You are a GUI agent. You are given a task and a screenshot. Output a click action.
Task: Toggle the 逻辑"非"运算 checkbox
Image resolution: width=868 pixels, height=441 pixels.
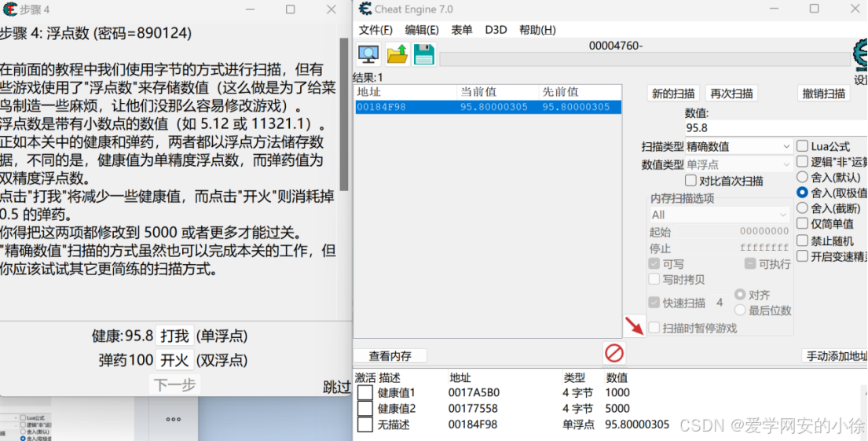802,162
